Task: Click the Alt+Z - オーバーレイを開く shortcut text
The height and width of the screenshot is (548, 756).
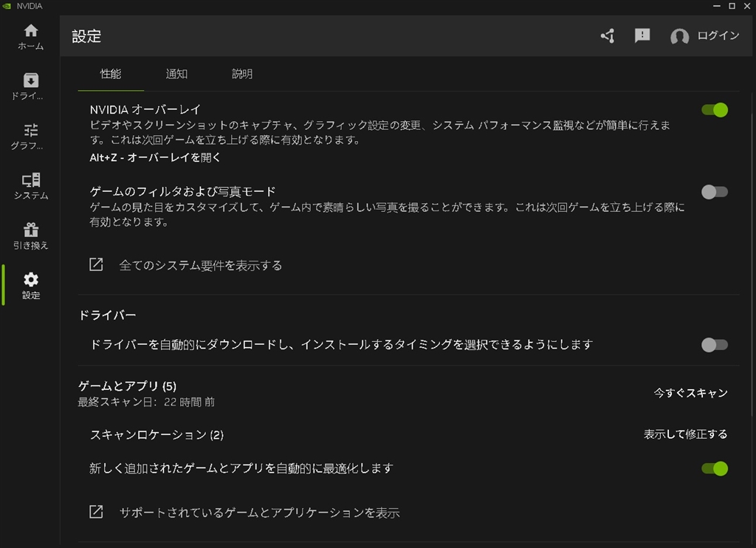Action: click(155, 157)
